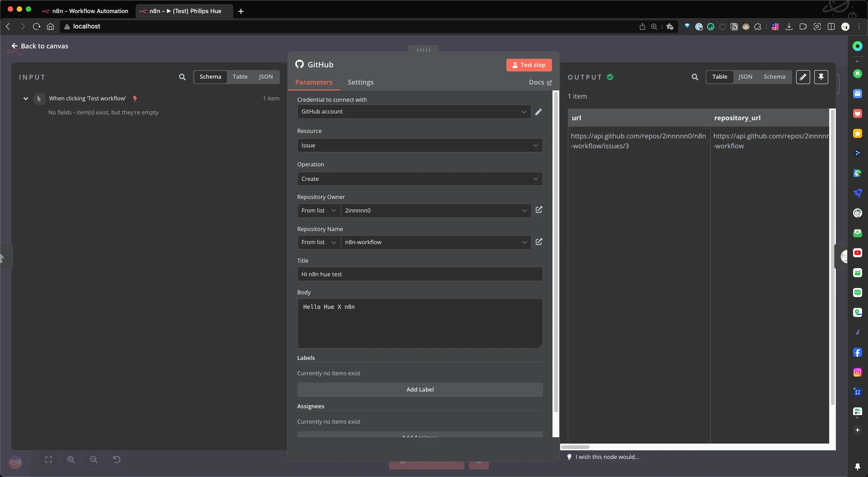Screen dimensions: 868x477
Task: Click the browser back arrow
Action: 8,26
